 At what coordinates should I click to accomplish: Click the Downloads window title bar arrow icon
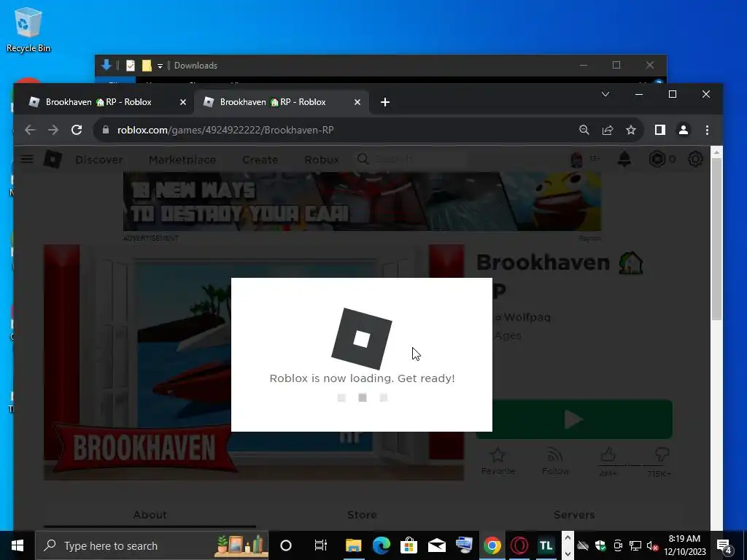(107, 65)
